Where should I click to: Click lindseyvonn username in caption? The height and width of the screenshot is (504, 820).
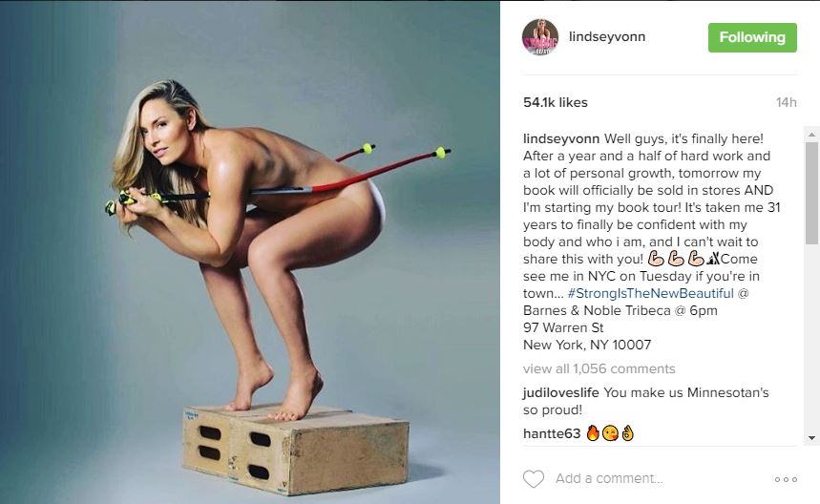(x=561, y=139)
